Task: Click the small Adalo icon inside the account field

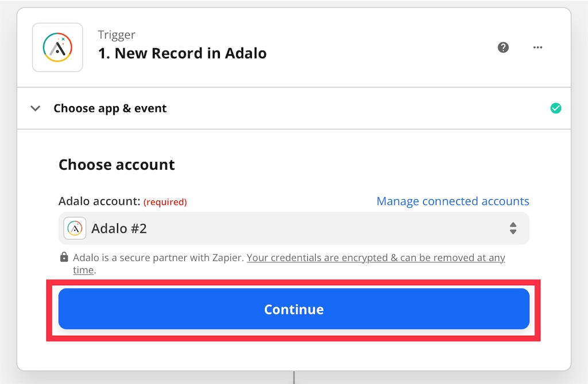Action: click(75, 228)
